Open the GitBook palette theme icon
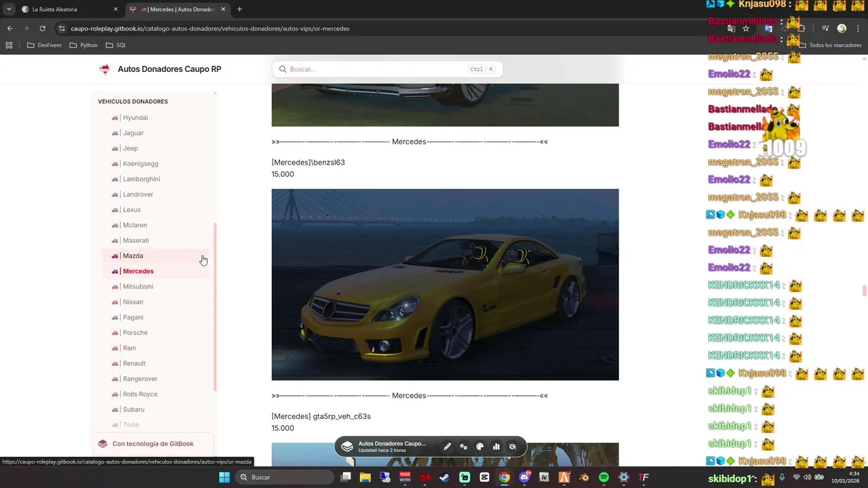Viewport: 868px width, 488px height. point(480,447)
